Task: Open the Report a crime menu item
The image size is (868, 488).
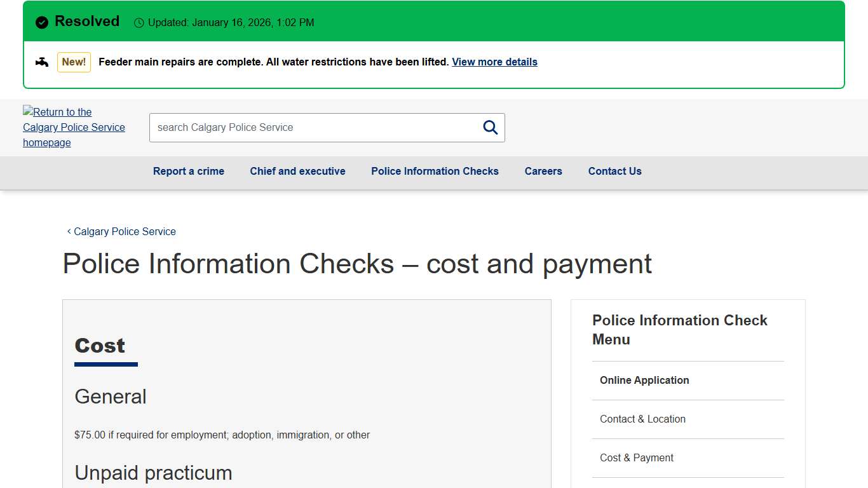Action: pos(188,171)
